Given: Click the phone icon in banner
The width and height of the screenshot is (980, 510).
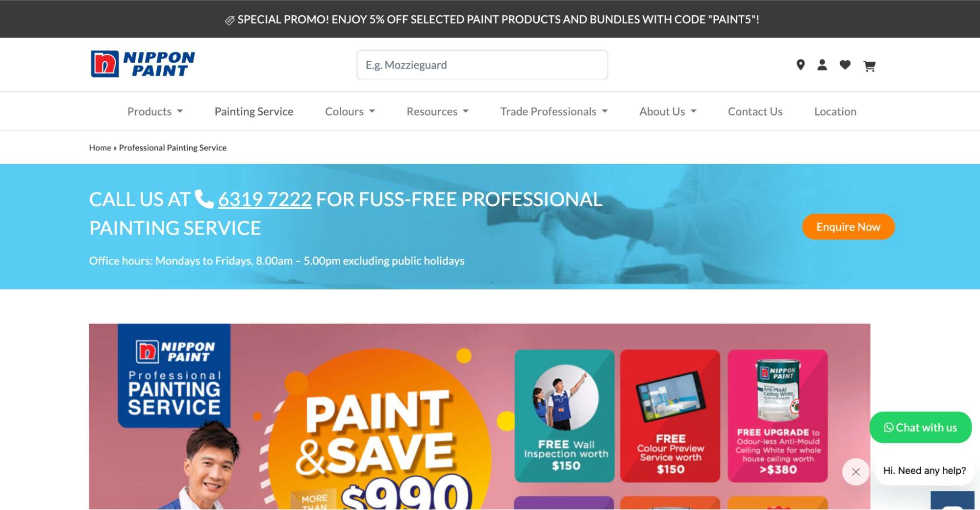Looking at the screenshot, I should click(204, 199).
